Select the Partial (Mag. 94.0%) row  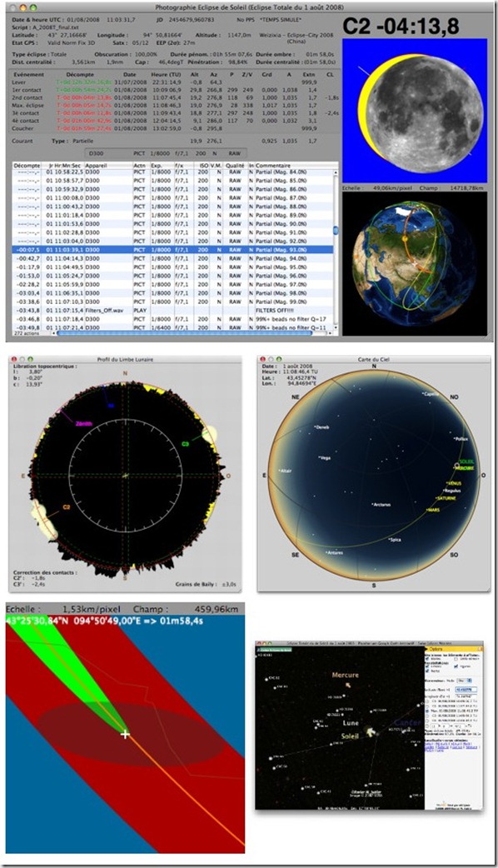tap(172, 258)
